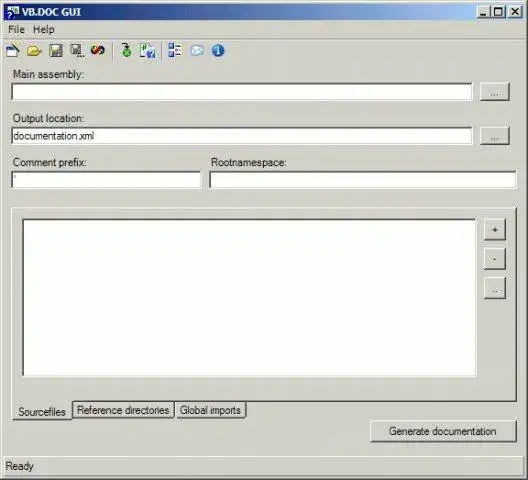Browse for the Main assembly file
The image size is (528, 480).
point(495,92)
